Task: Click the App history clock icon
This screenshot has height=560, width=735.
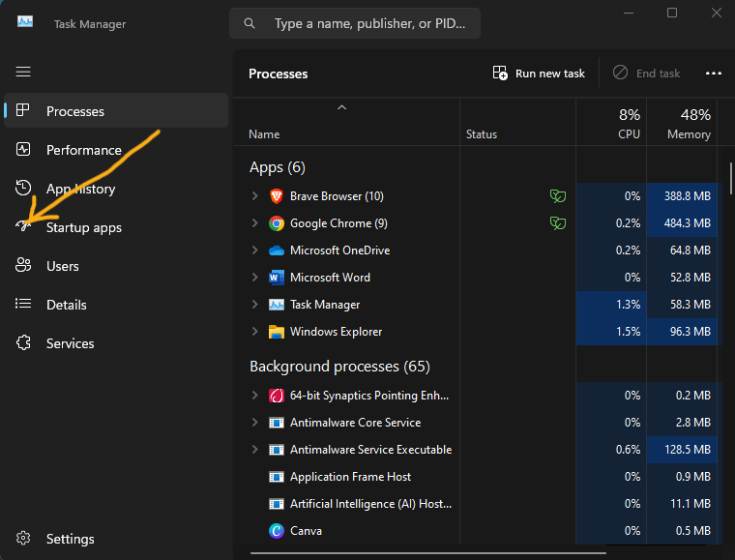Action: 23,188
